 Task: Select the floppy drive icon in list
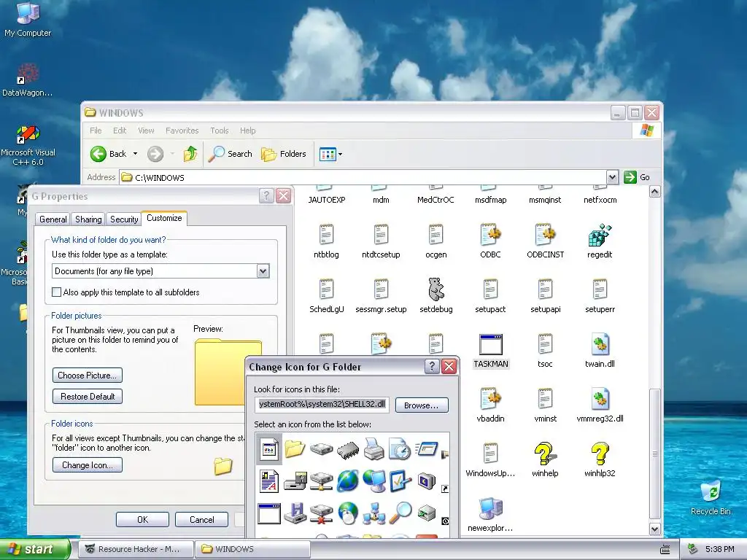[295, 513]
